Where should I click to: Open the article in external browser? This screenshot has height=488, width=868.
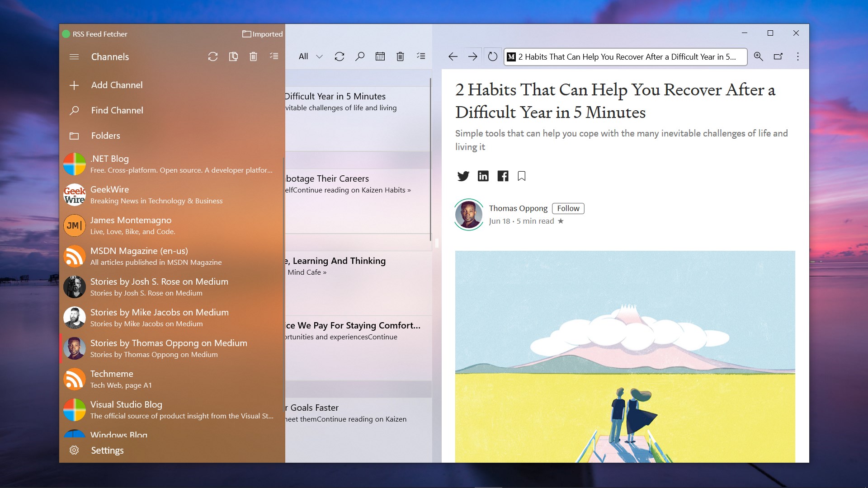pos(778,56)
